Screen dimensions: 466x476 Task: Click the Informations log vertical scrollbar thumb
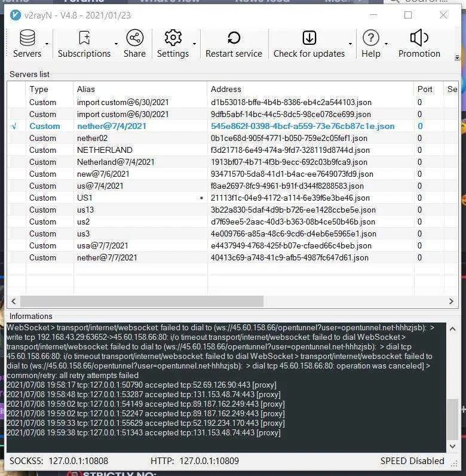[x=452, y=419]
